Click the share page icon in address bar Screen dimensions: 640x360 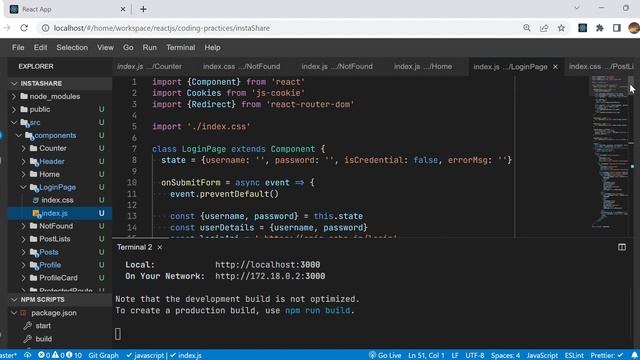pos(544,28)
